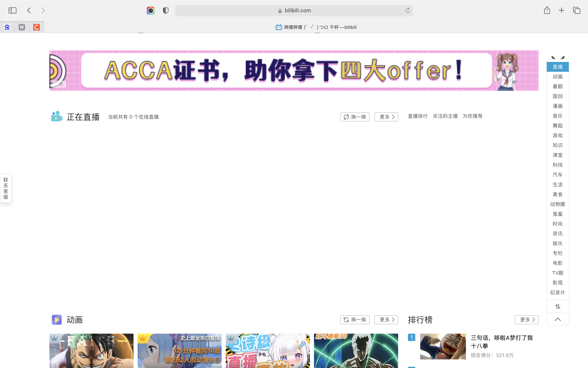Screen dimensions: 588x368
Task: Open the privacy shield report
Action: (x=166, y=10)
